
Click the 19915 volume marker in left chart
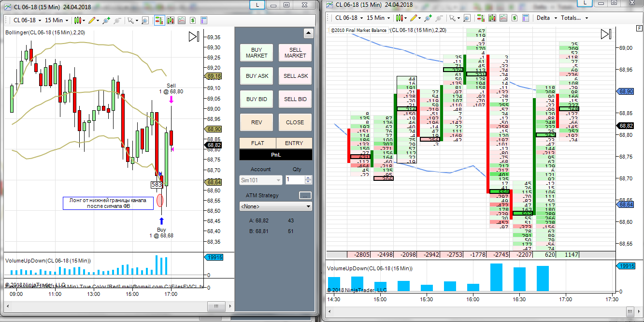tap(213, 258)
